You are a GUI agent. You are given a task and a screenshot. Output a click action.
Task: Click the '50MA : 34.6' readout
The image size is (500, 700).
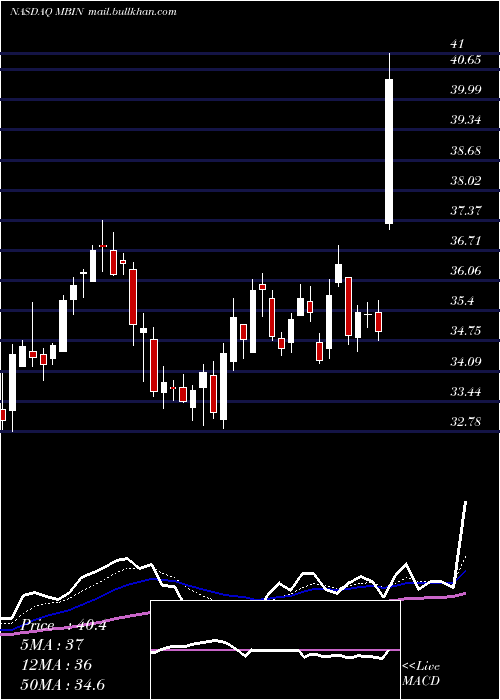click(x=63, y=684)
